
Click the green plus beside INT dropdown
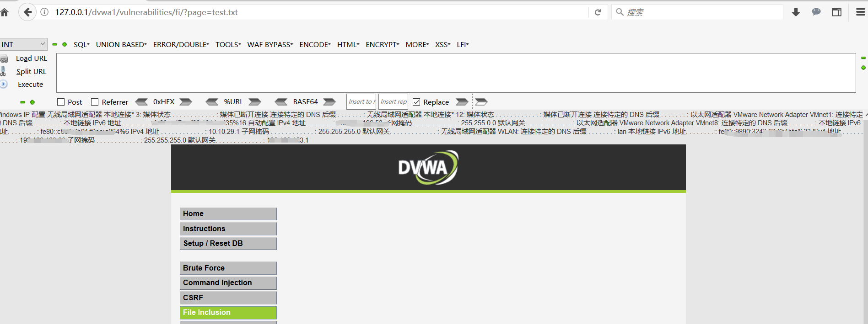pyautogui.click(x=65, y=44)
